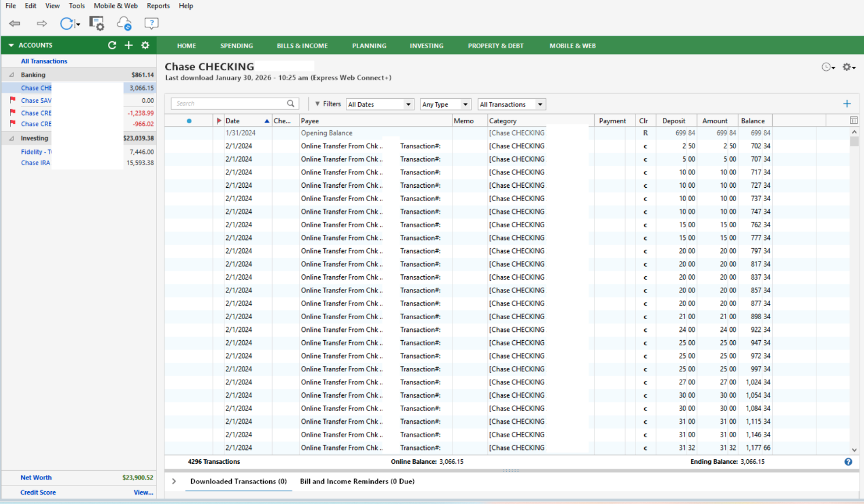The width and height of the screenshot is (864, 504).
Task: Open the cloud sync icon in toolbar
Action: [124, 23]
